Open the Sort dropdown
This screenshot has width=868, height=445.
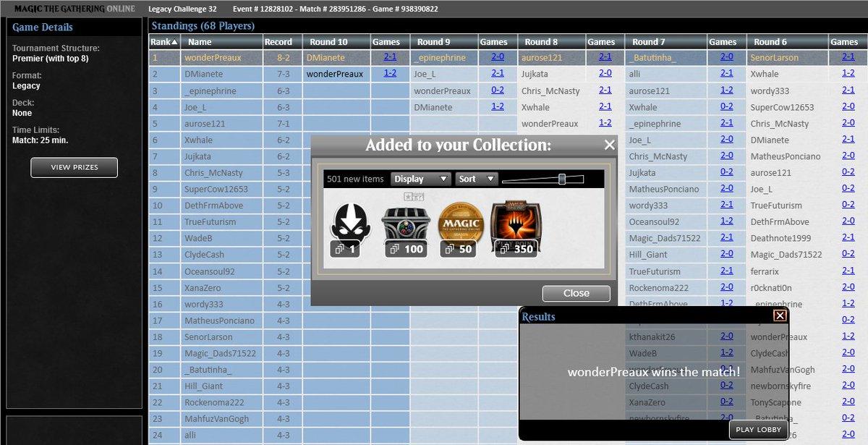[477, 179]
